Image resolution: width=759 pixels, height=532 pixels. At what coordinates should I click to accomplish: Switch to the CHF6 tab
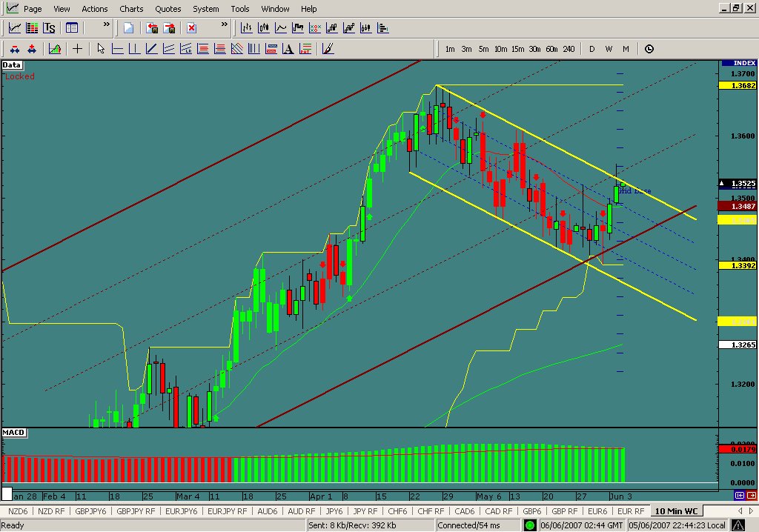(397, 511)
